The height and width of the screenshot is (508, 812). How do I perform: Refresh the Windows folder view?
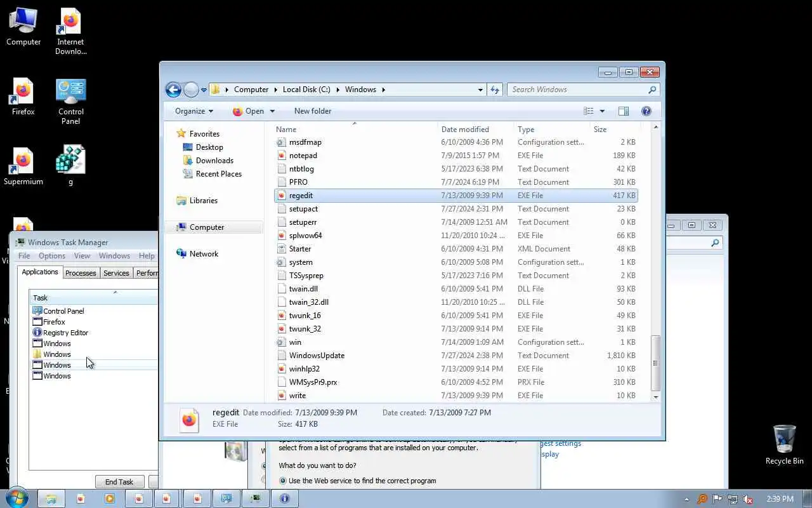495,90
